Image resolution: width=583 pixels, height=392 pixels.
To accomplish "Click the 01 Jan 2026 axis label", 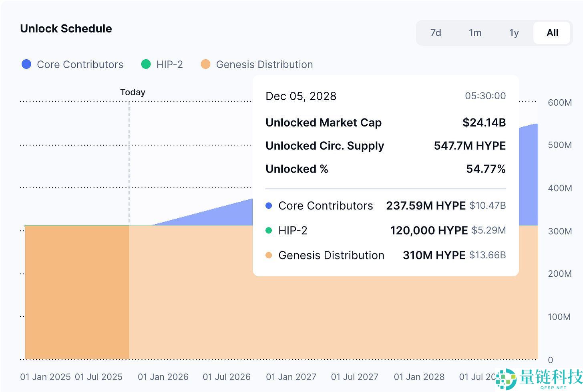I will tap(163, 377).
